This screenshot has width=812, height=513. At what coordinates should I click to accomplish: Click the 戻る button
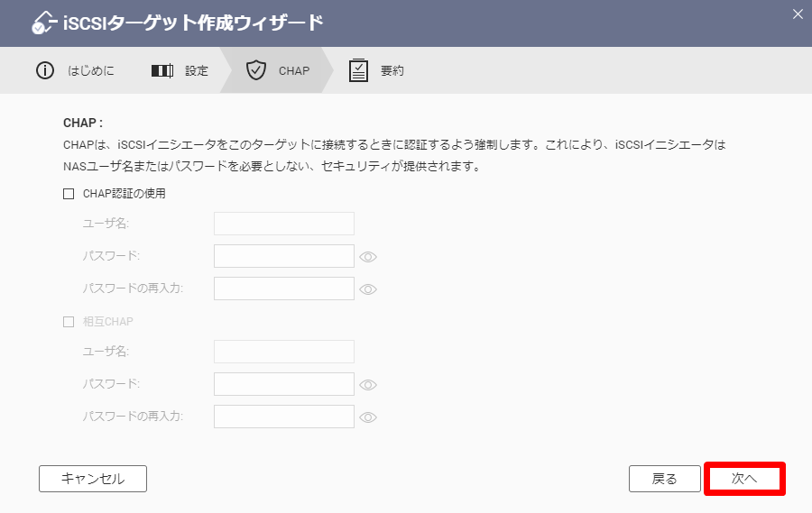(x=664, y=479)
